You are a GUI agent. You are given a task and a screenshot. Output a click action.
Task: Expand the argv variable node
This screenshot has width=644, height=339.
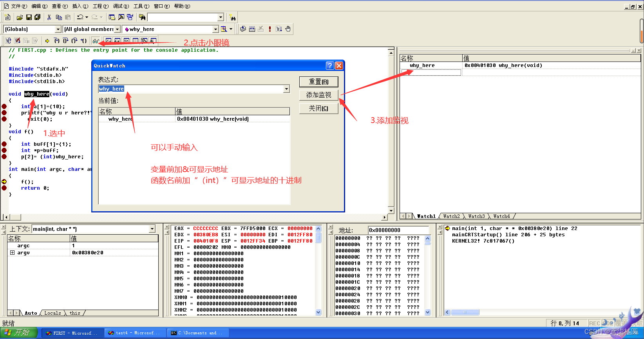click(x=12, y=253)
